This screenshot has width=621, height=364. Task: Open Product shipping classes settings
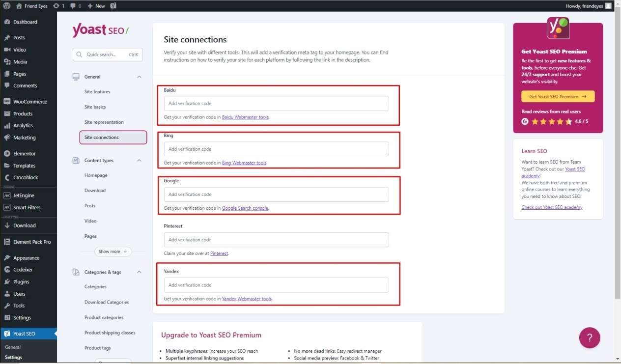coord(110,333)
